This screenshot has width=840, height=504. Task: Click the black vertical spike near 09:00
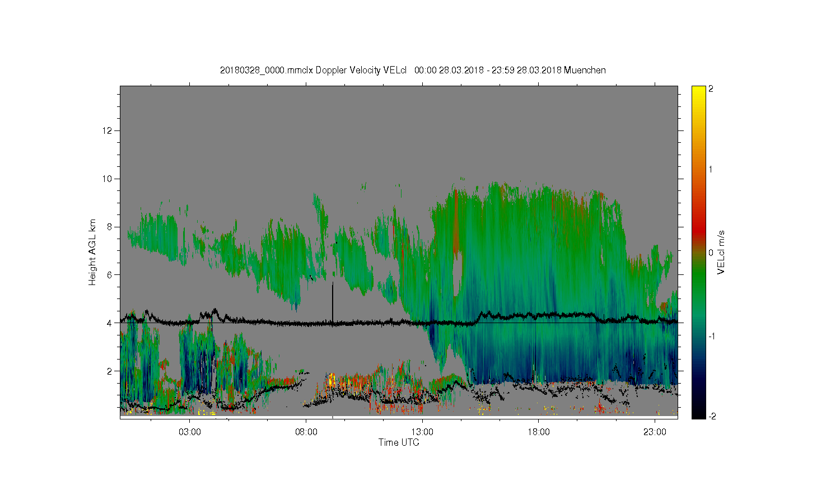[x=333, y=302]
